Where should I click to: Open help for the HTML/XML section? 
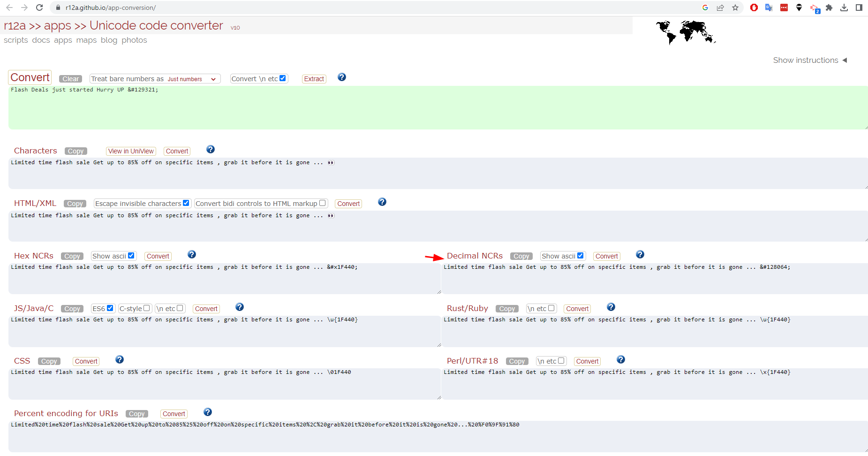[382, 202]
